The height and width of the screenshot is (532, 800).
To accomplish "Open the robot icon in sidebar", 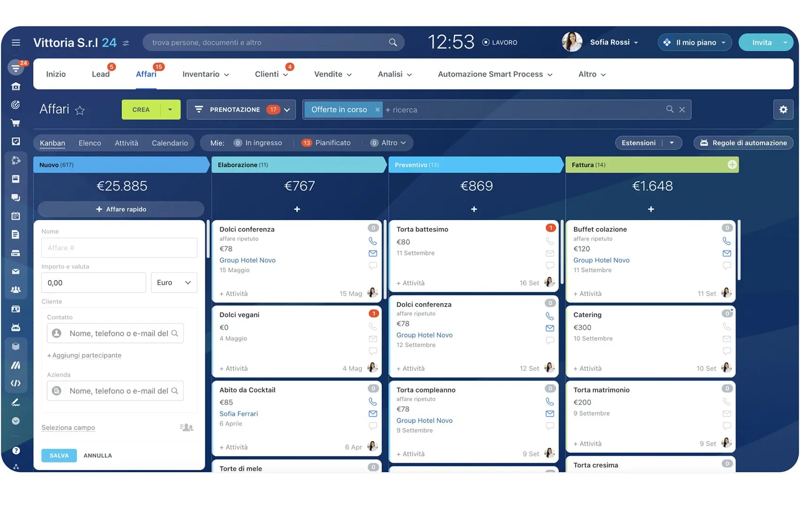I will (x=16, y=327).
